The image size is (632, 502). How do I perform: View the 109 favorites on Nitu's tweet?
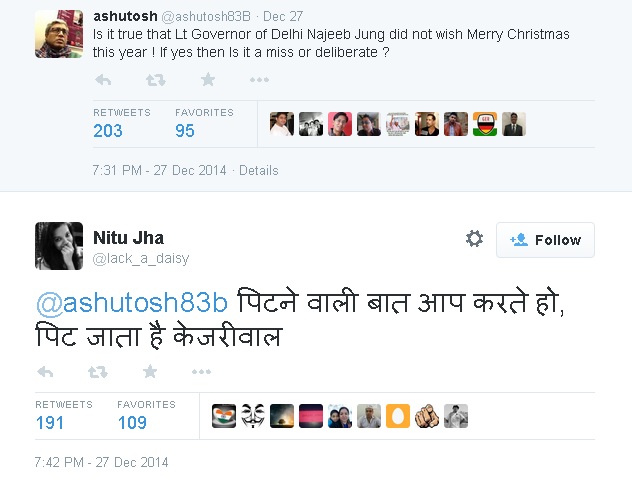132,422
